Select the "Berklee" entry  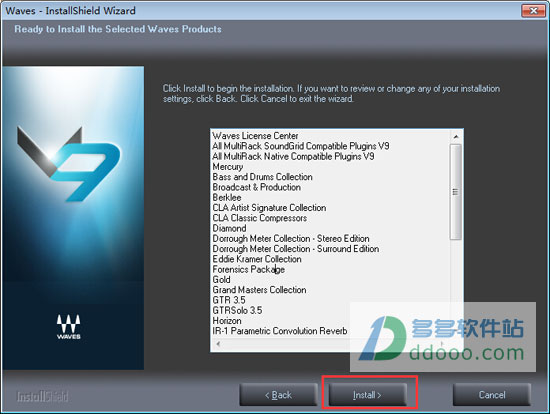(227, 198)
